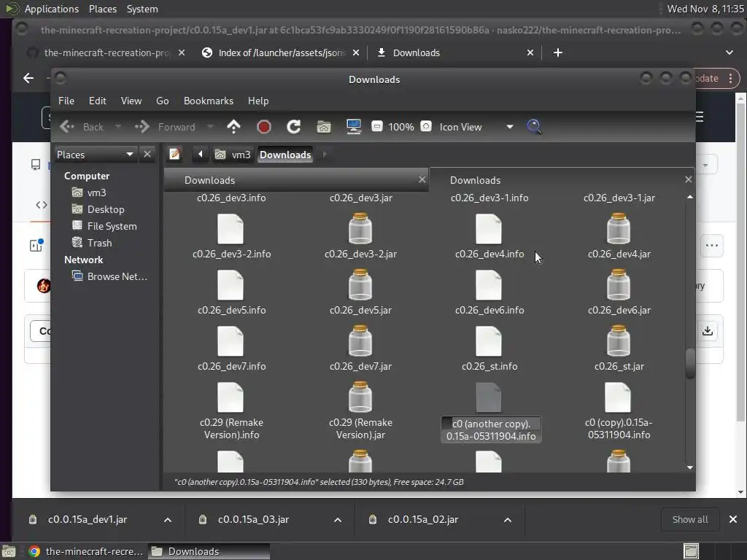Viewport: 747px width, 560px height.
Task: Open the View menu
Action: [x=131, y=101]
